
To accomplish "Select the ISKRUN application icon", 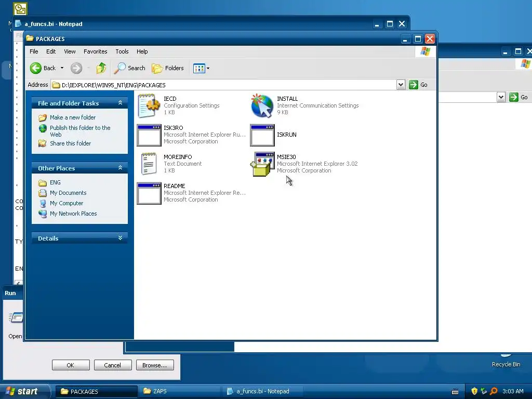I will point(262,135).
